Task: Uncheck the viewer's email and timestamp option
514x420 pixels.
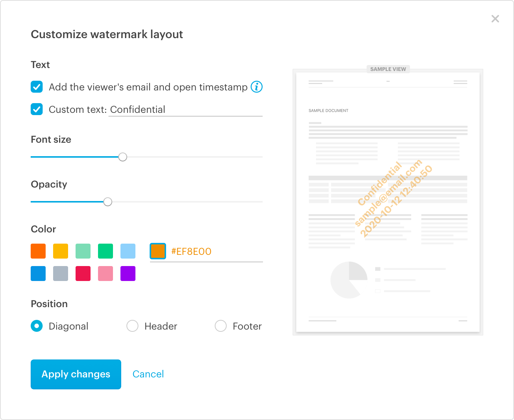Action: point(36,87)
